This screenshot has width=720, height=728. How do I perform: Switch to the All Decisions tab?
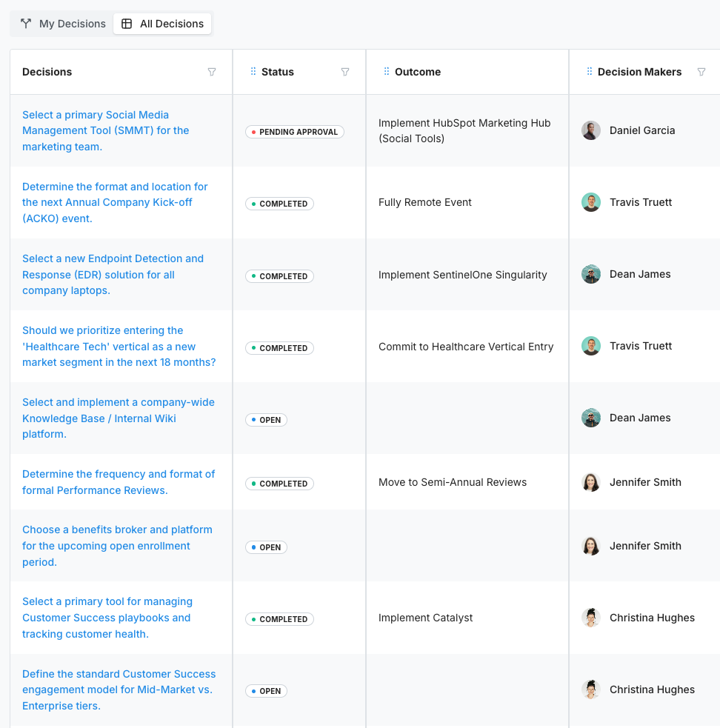[x=162, y=23]
